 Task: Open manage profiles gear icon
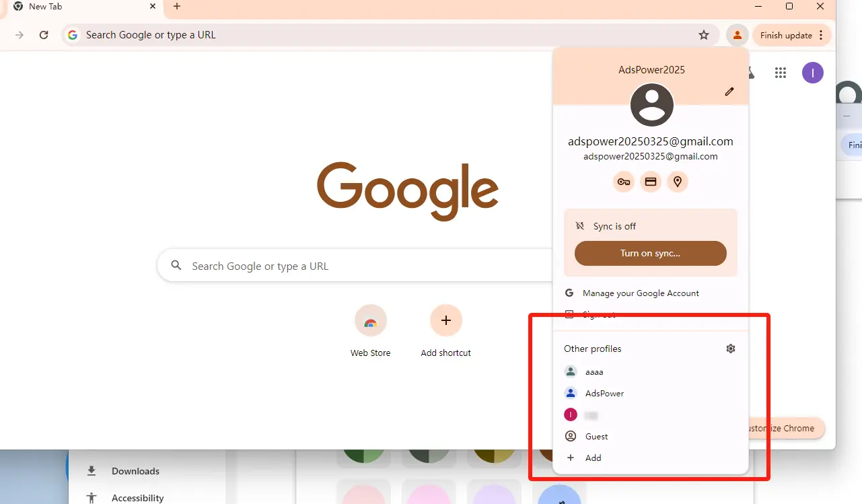731,349
